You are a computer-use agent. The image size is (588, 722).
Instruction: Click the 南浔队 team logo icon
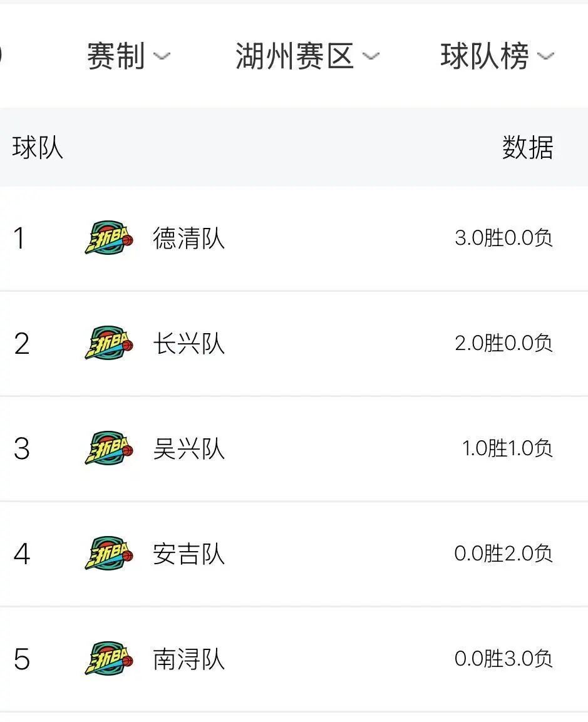click(x=109, y=659)
